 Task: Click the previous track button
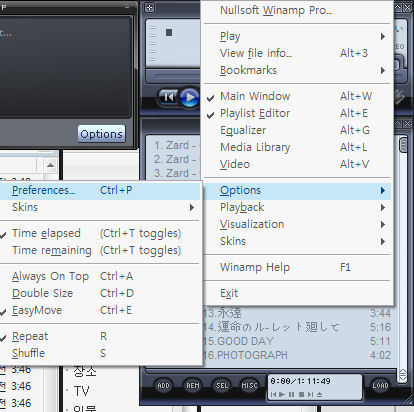tap(169, 97)
